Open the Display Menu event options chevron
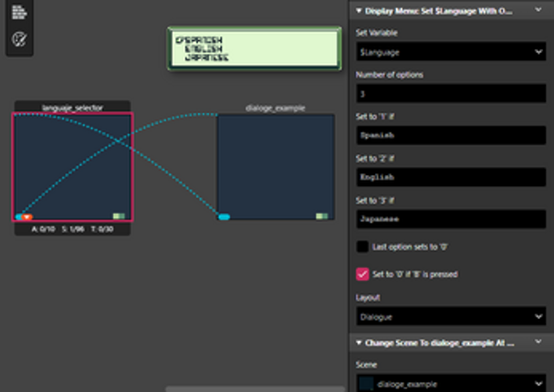The height and width of the screenshot is (392, 554). (538, 10)
